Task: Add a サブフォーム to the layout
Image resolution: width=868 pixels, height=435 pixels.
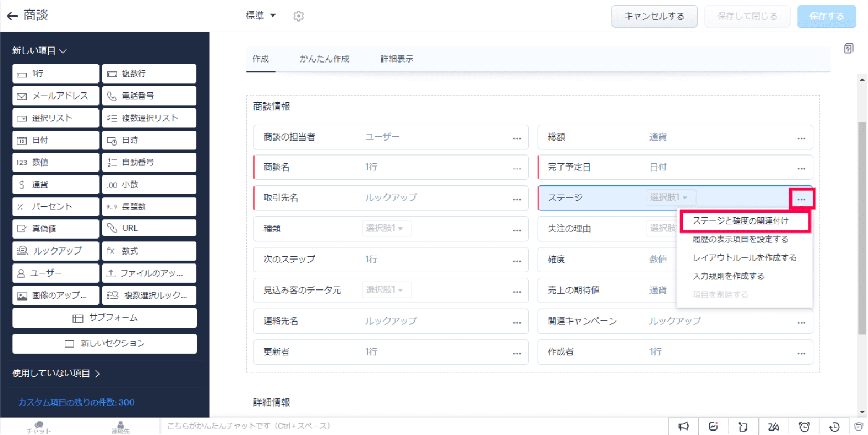Action: pyautogui.click(x=105, y=318)
